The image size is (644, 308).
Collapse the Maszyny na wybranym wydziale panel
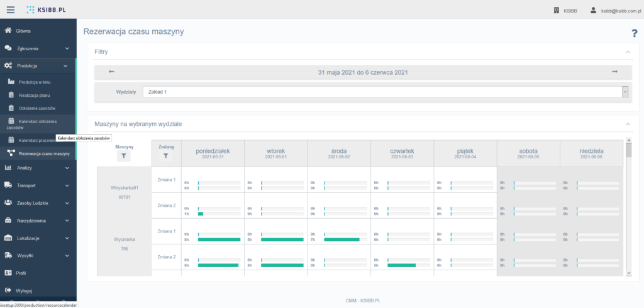(627, 124)
